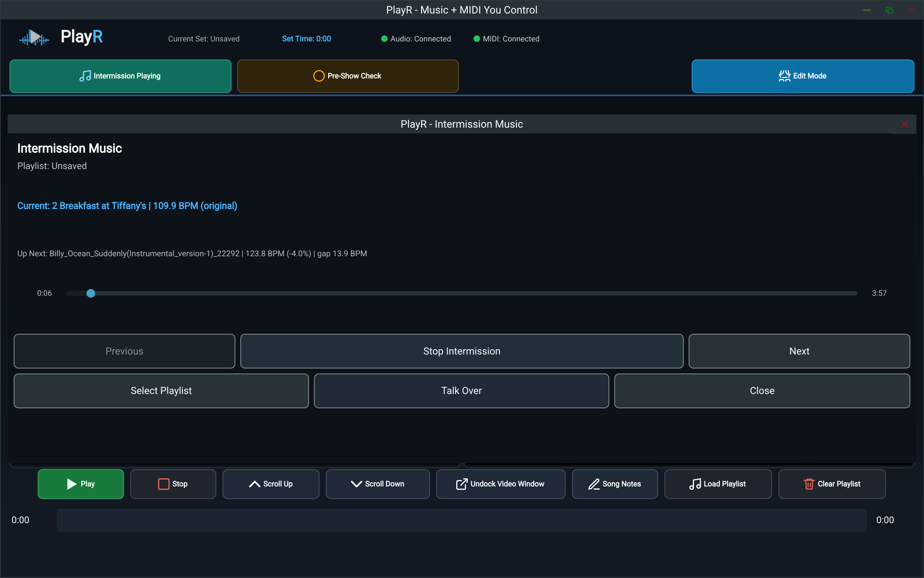The width and height of the screenshot is (924, 578).
Task: Click the Scroll Up text label
Action: (278, 484)
